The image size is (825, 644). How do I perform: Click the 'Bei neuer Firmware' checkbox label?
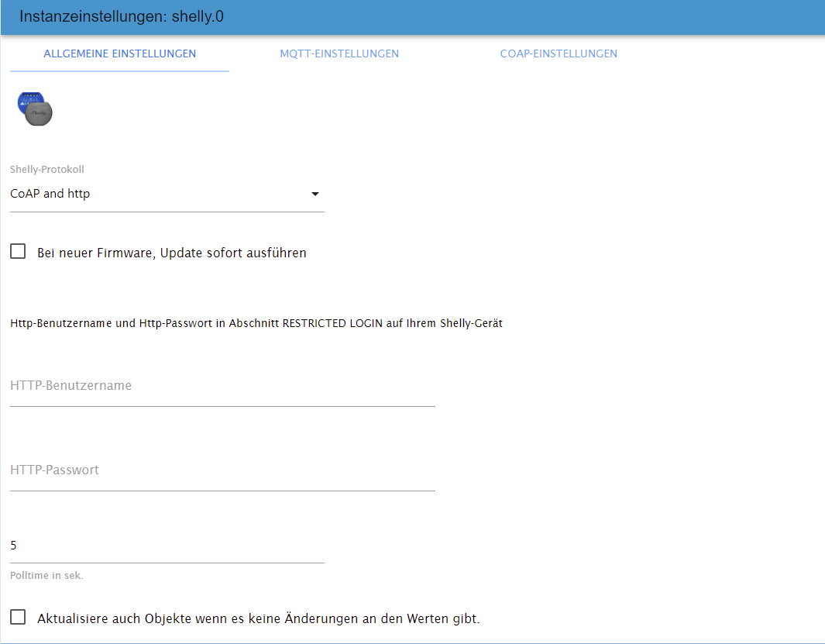pyautogui.click(x=171, y=253)
